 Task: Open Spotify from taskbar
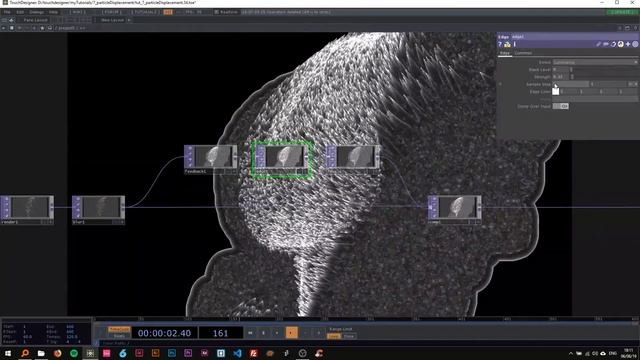coord(74,353)
